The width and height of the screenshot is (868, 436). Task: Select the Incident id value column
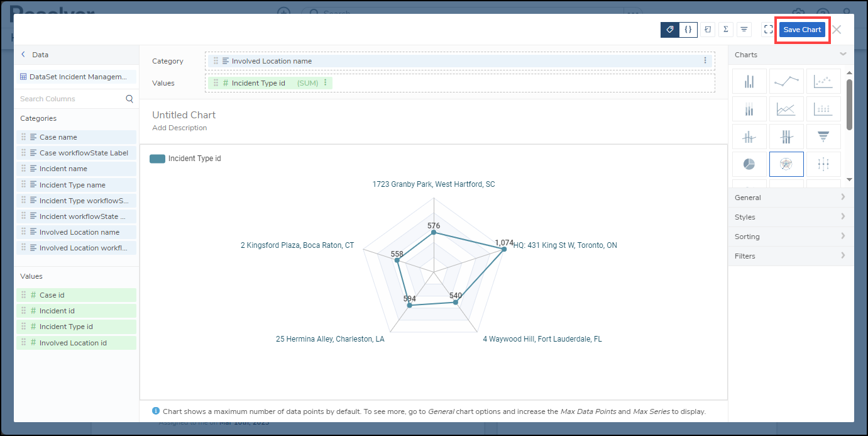point(76,311)
